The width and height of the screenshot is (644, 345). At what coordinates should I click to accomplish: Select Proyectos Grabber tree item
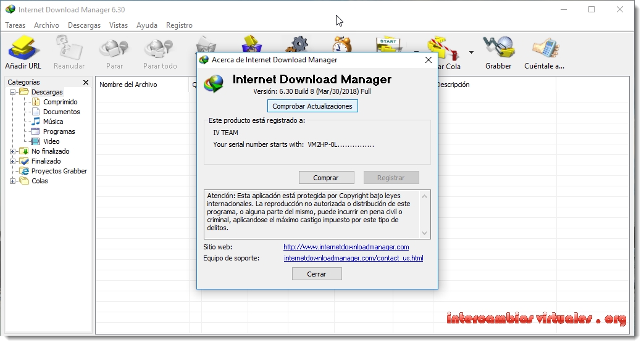tap(59, 171)
